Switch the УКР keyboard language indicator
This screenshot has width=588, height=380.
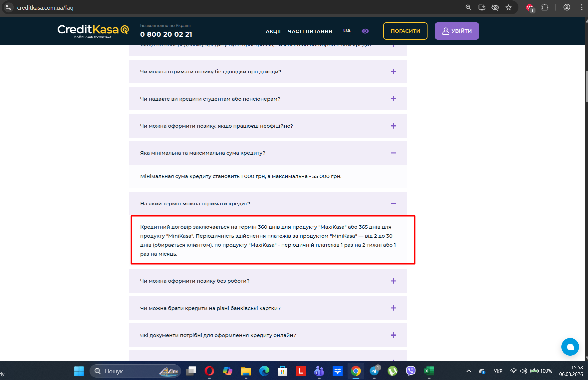498,371
